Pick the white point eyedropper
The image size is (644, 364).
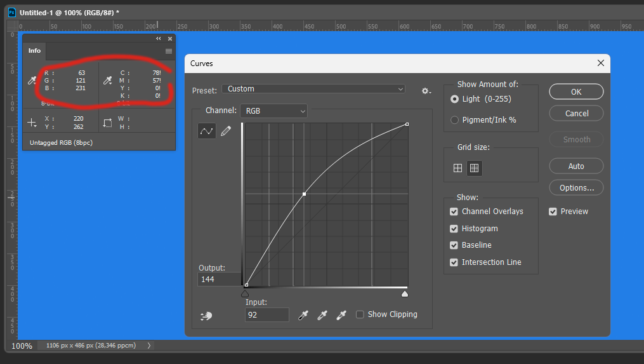coord(341,316)
